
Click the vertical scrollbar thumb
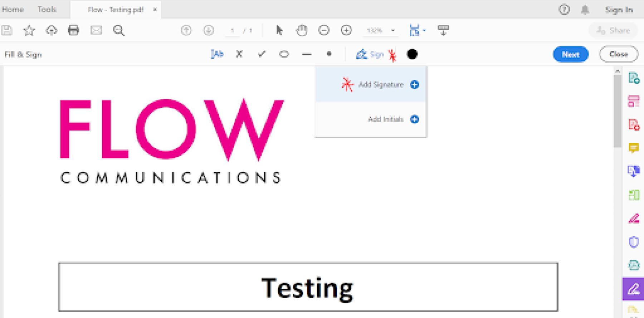pos(618,111)
